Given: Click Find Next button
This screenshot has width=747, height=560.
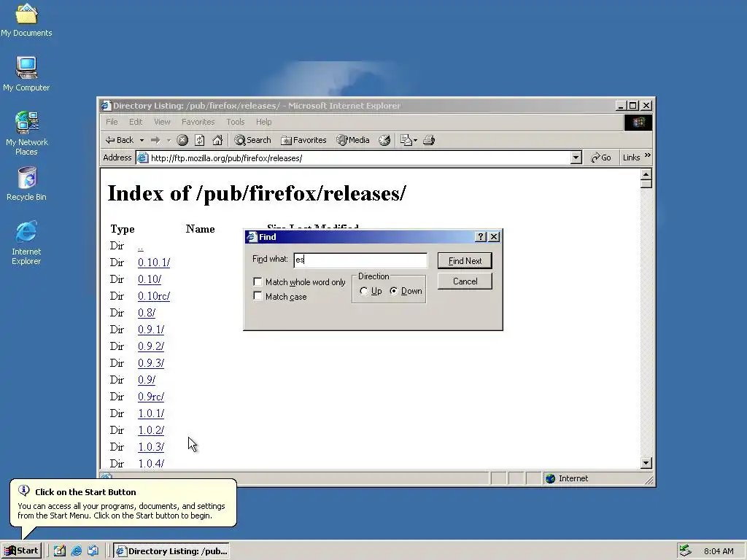Looking at the screenshot, I should point(465,261).
